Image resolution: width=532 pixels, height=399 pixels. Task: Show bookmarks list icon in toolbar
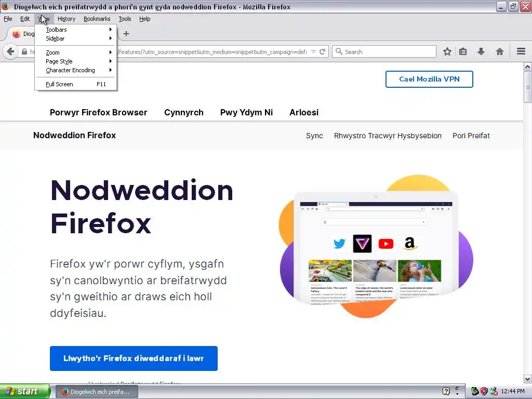point(463,51)
